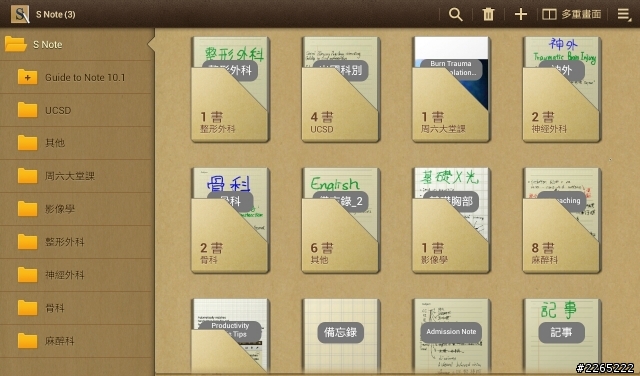This screenshot has width=640, height=376.
Task: Tap the S Note app logo
Action: (20, 14)
